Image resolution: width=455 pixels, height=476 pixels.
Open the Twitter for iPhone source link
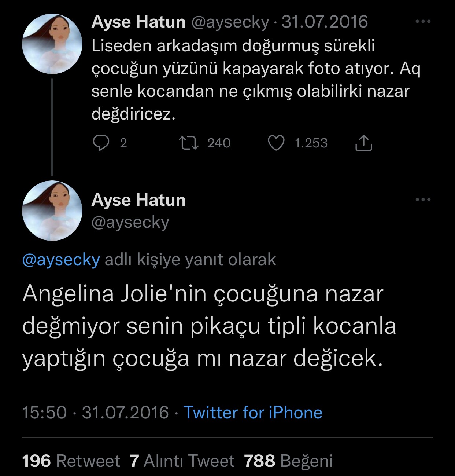[x=253, y=413]
